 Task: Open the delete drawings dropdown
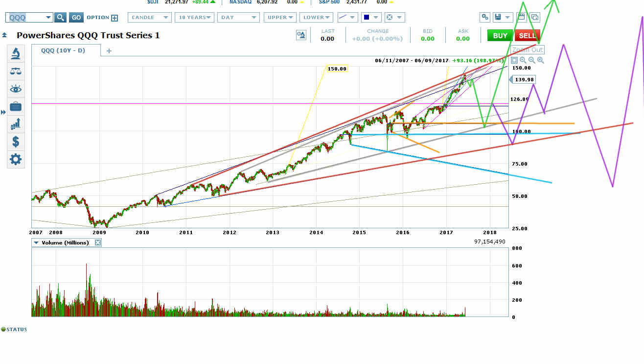[394, 18]
